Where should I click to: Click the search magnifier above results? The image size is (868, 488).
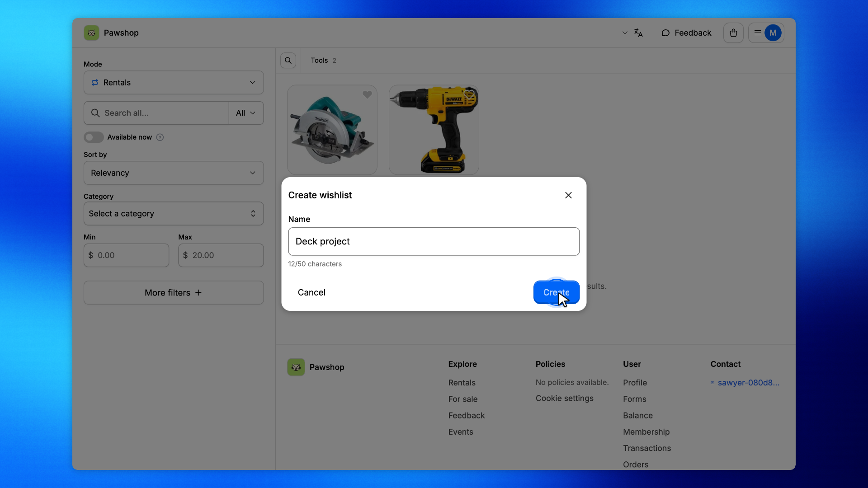(x=288, y=61)
